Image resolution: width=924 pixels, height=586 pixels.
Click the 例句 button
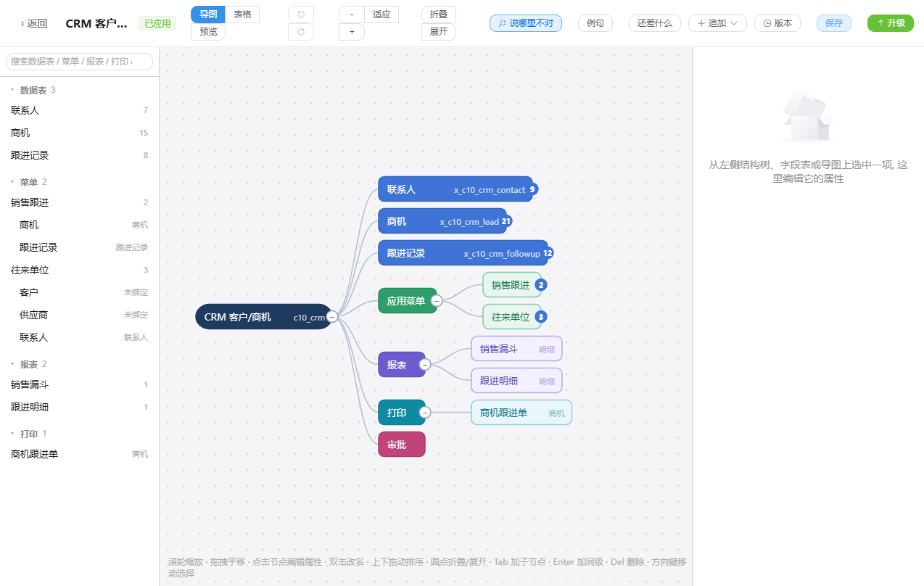[595, 23]
